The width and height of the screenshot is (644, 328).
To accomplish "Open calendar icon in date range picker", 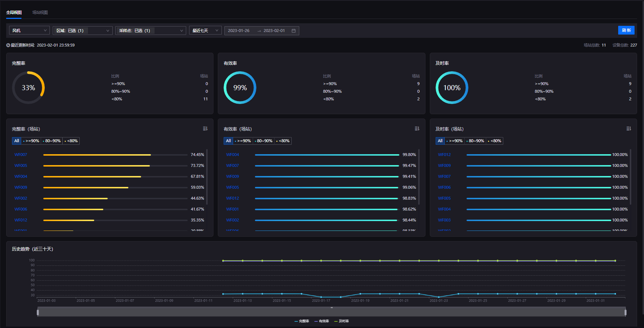I will [x=293, y=31].
